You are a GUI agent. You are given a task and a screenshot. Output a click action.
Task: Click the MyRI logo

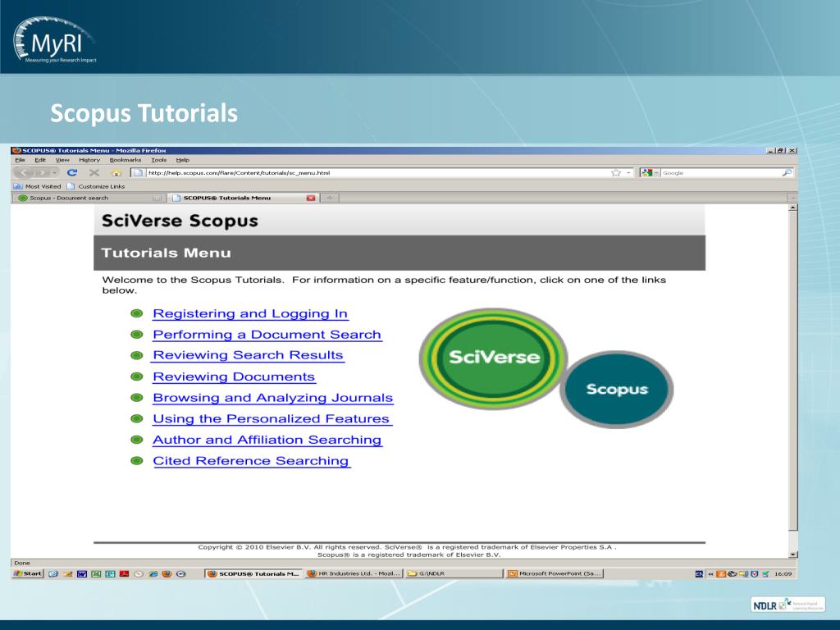pyautogui.click(x=54, y=40)
